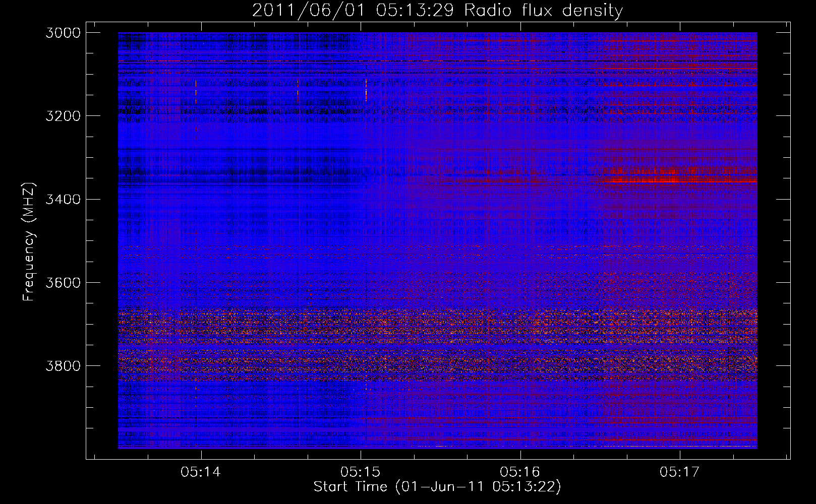Click the Start Time axis title
Viewport: 816px width, 504px height.
coord(437,487)
